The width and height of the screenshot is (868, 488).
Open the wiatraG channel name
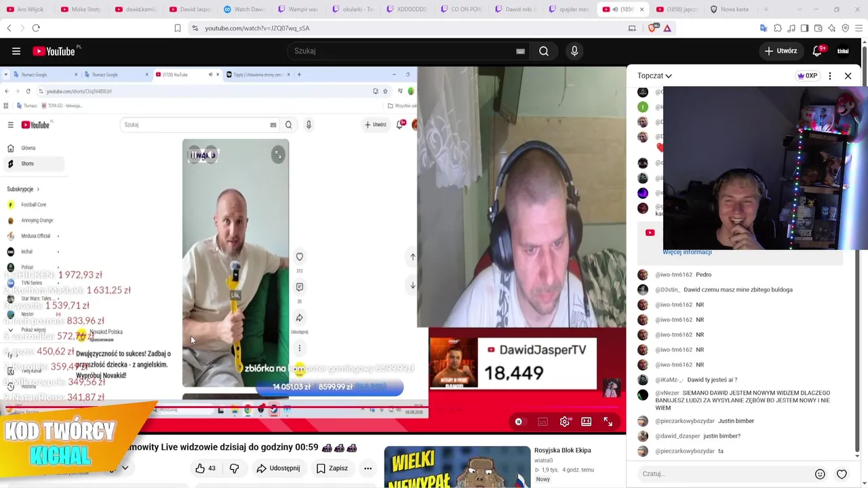[x=543, y=460]
